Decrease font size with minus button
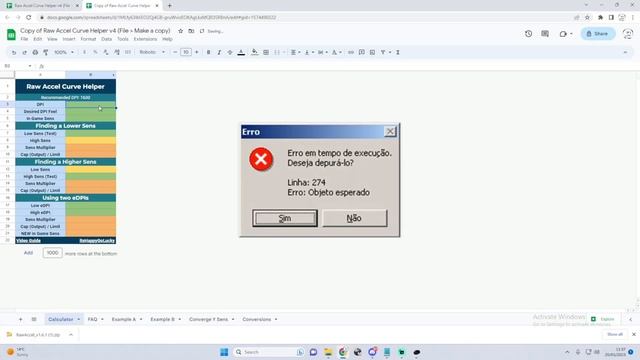Image resolution: width=640 pixels, height=360 pixels. (176, 52)
